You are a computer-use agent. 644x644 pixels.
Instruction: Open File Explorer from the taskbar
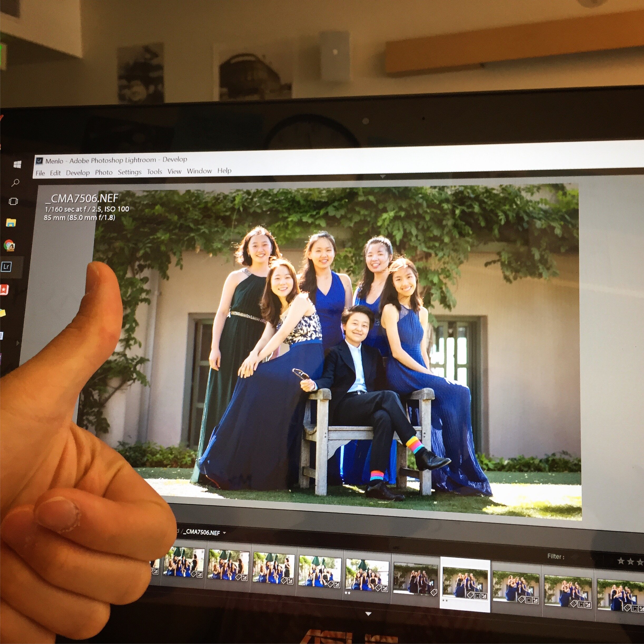11,223
